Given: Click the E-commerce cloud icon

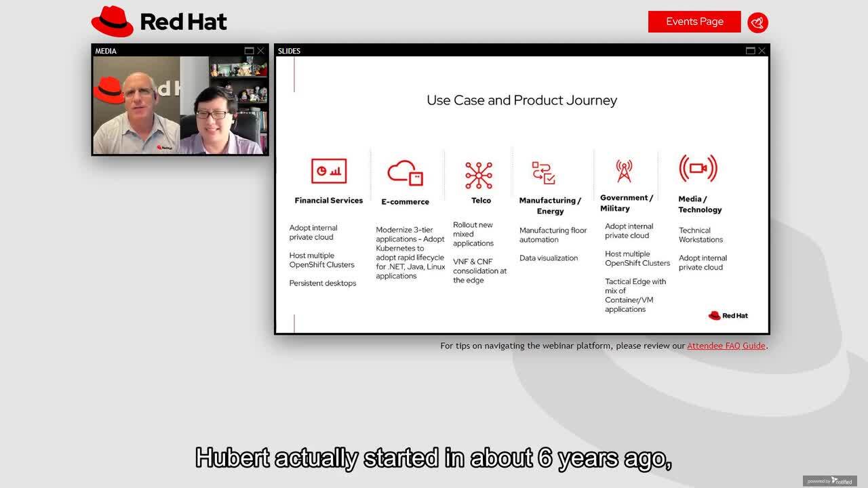Looking at the screenshot, I should [405, 173].
